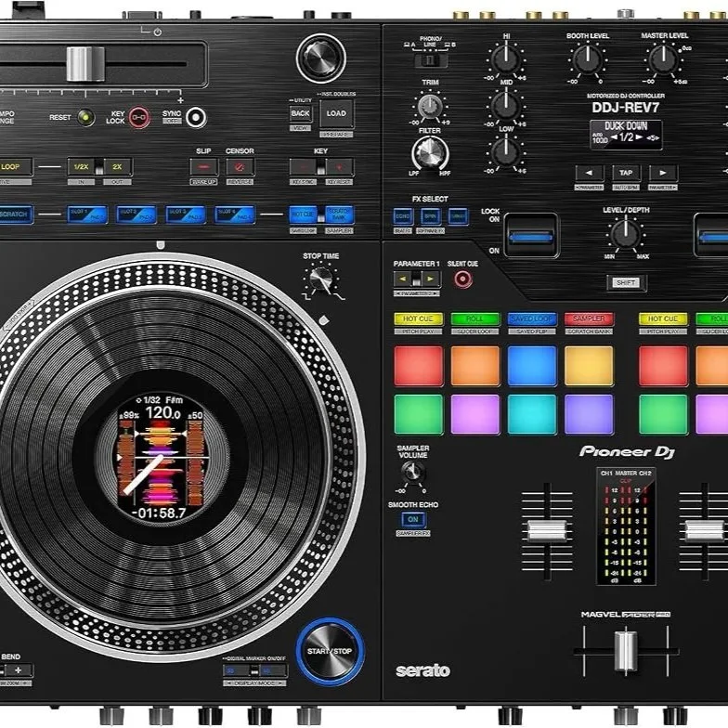Viewport: 728px width, 728px height.
Task: Select the SAVED LOOP pad mode
Action: (532, 319)
